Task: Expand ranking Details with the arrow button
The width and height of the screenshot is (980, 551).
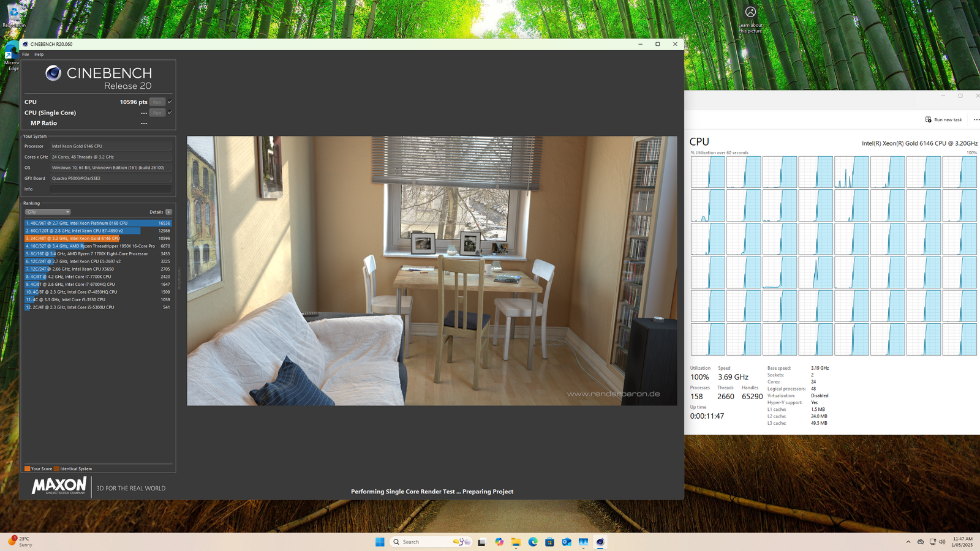Action: click(168, 212)
